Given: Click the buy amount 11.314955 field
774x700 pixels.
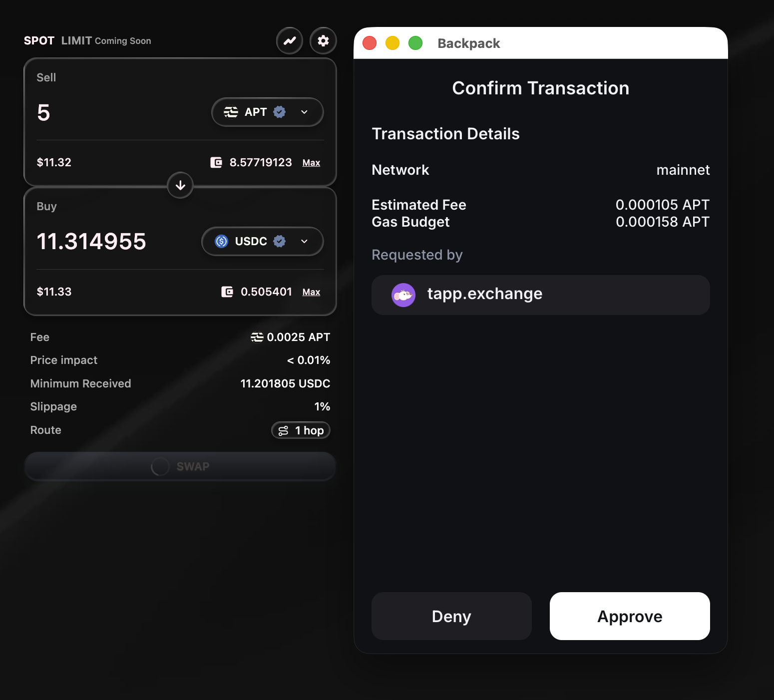Looking at the screenshot, I should coord(91,242).
